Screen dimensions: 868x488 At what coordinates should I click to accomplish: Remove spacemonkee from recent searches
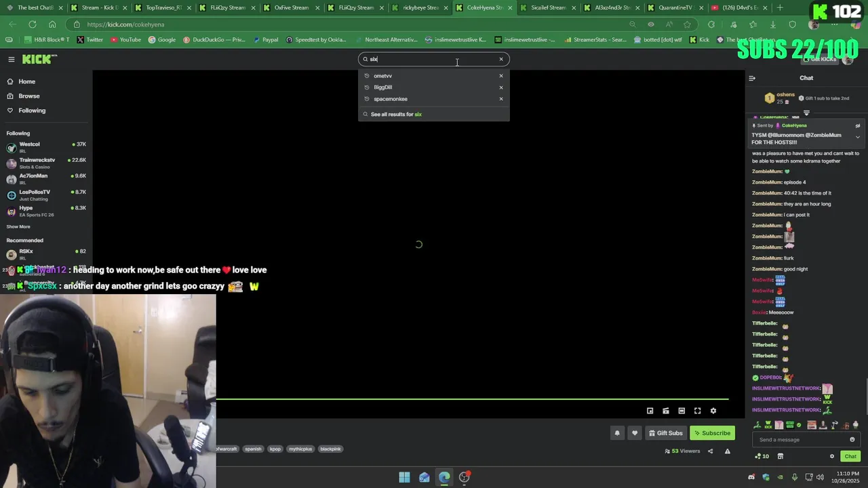pos(501,99)
